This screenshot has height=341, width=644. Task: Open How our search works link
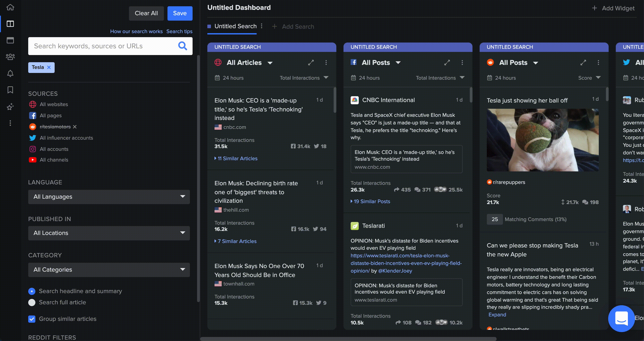136,31
